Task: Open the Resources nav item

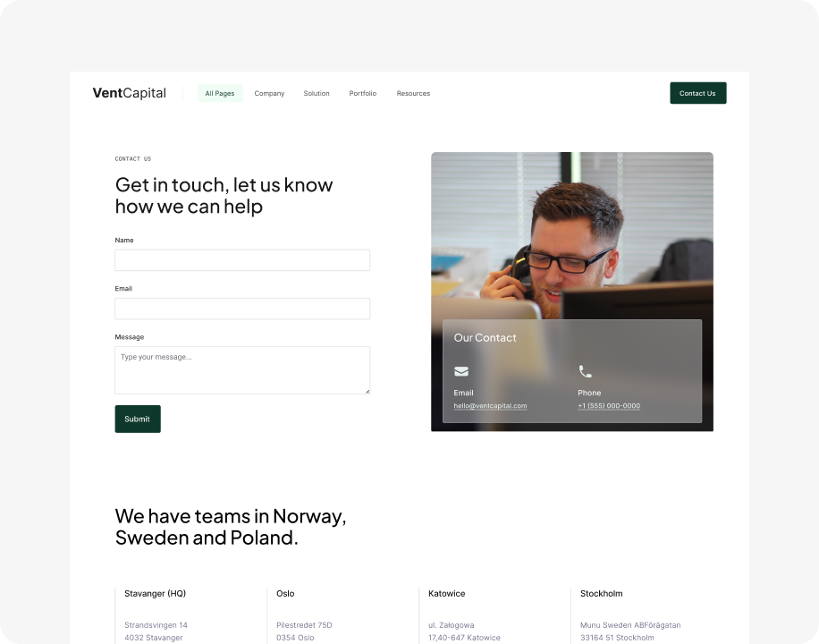Action: [413, 93]
